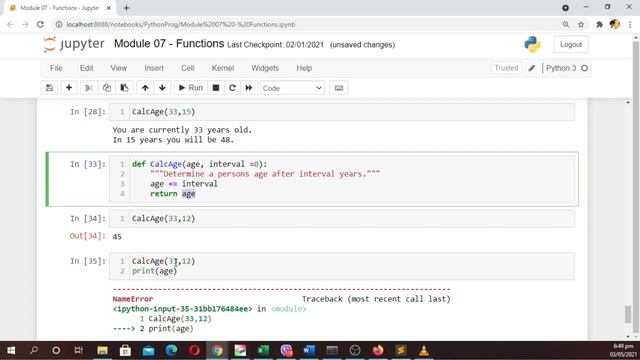The height and width of the screenshot is (360, 640).
Task: Paste cells below icon
Action: click(x=124, y=88)
